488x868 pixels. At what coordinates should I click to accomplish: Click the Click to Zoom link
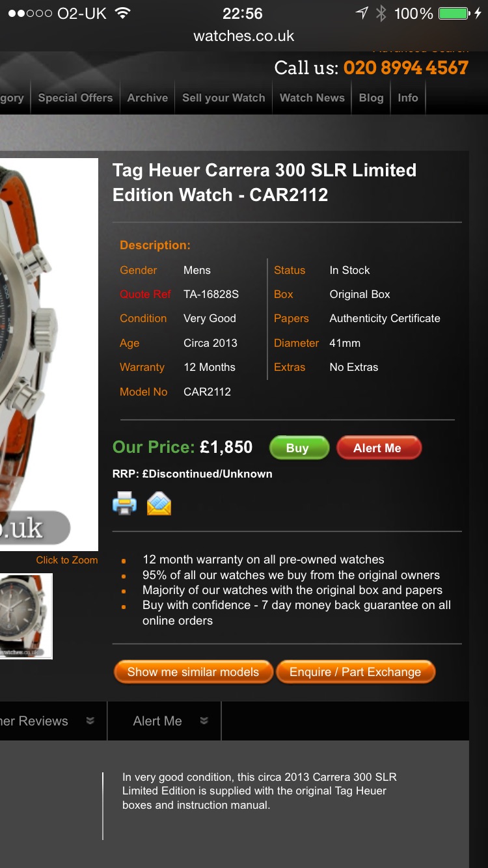(x=67, y=560)
